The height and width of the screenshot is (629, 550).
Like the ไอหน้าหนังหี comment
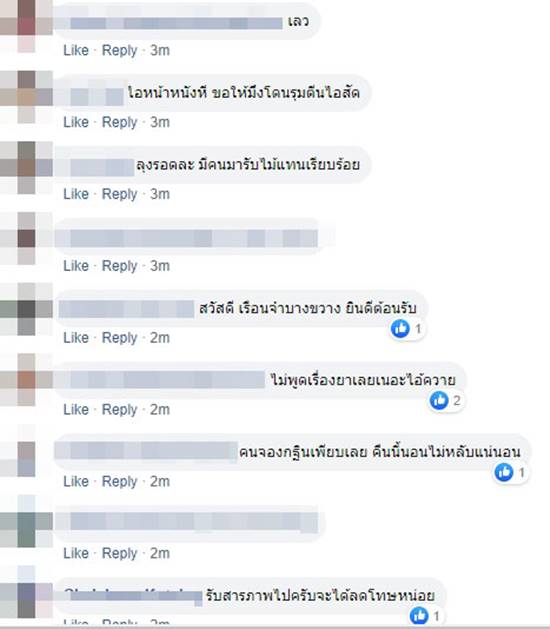pos(76,122)
